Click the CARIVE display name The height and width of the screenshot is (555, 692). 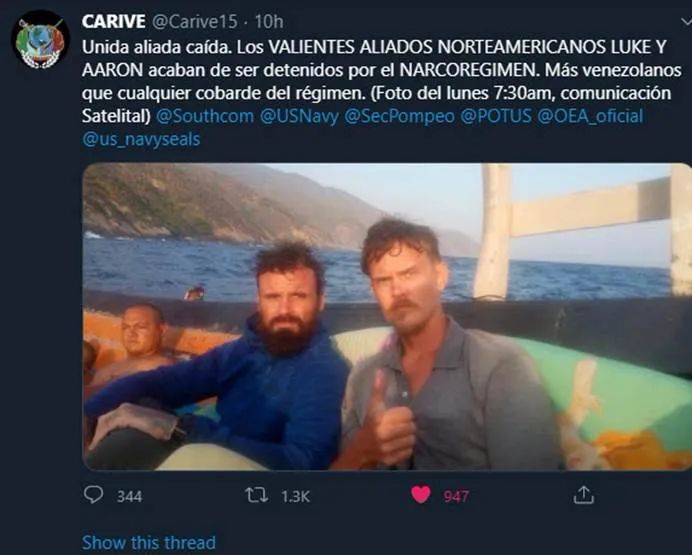[113, 21]
